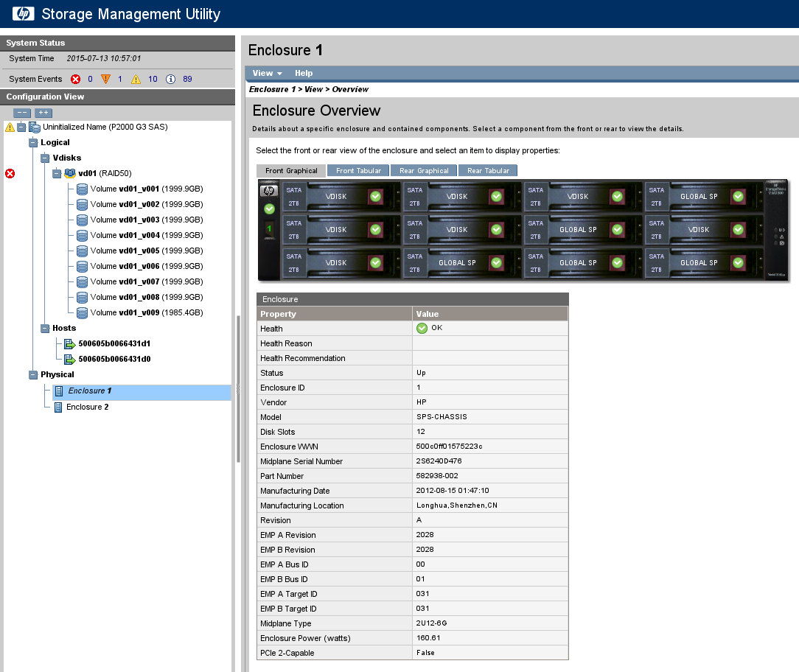Select bottom-right GLOBAL SP drive in enclosure

point(704,263)
